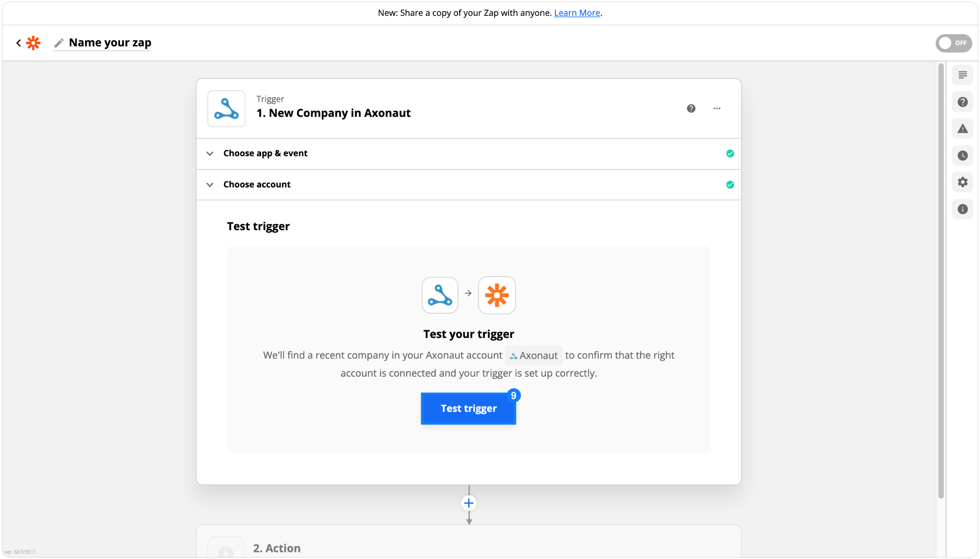Viewport: 980px width, 559px height.
Task: Open the warnings triangle sidebar icon
Action: coord(962,129)
